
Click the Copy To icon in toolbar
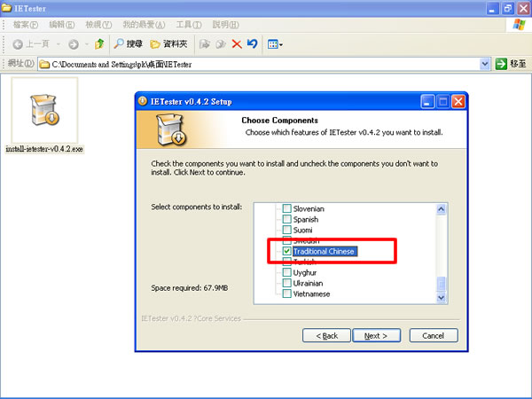tap(221, 44)
